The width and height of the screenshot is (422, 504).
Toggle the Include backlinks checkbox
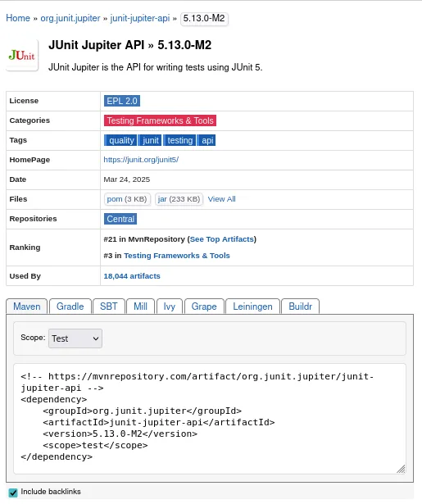[x=13, y=493]
